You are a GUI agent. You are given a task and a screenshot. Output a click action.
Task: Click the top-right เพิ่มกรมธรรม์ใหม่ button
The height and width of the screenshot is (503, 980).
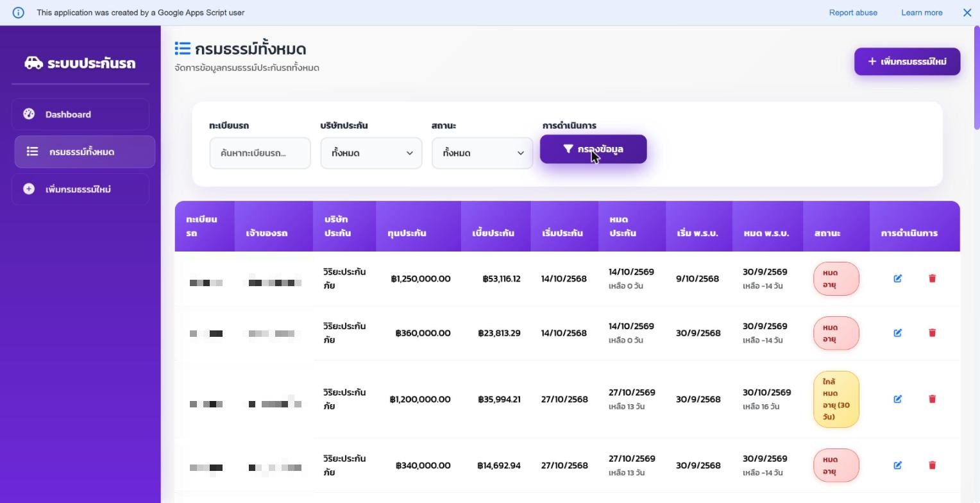[907, 62]
